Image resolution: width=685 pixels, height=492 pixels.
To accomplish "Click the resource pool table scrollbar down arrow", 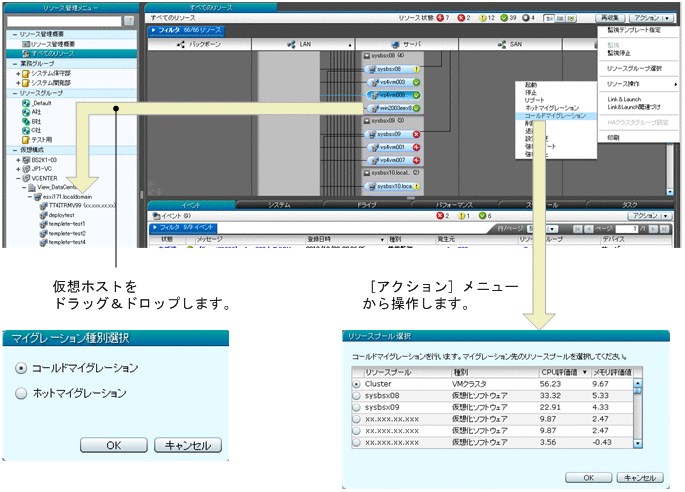I will click(x=638, y=444).
